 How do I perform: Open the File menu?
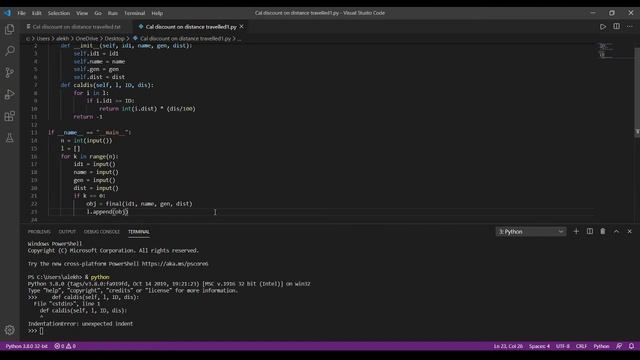coord(21,13)
